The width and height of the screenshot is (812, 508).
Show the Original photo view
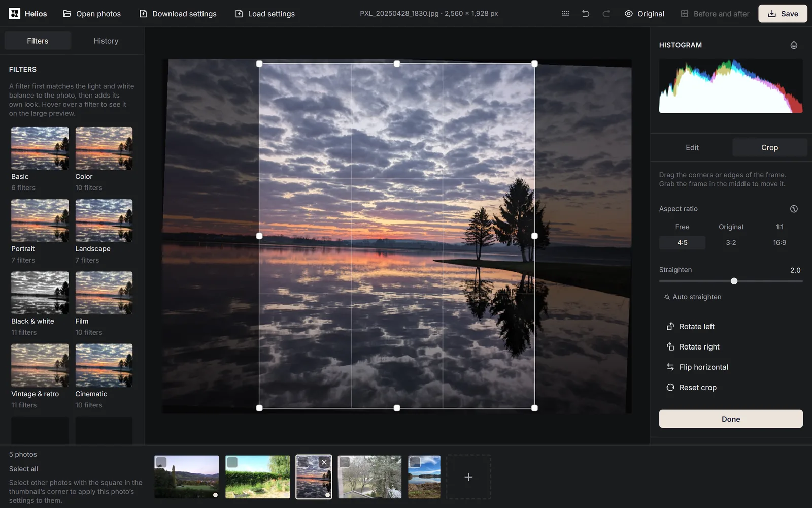coord(645,14)
